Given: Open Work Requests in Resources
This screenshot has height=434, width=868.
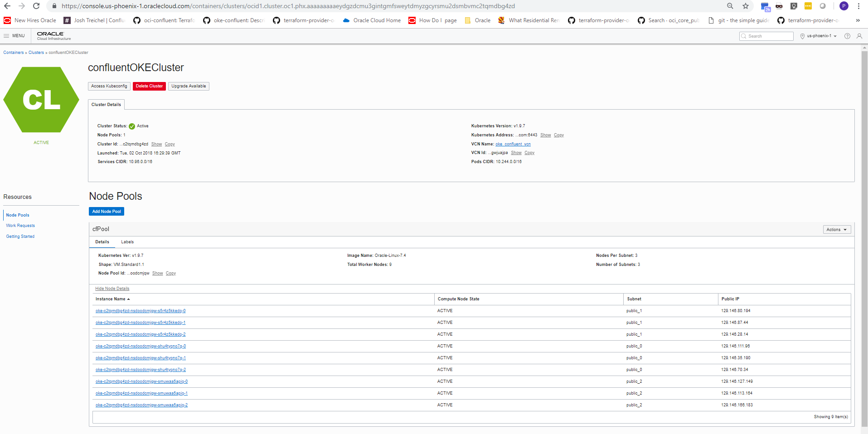Looking at the screenshot, I should click(x=20, y=226).
